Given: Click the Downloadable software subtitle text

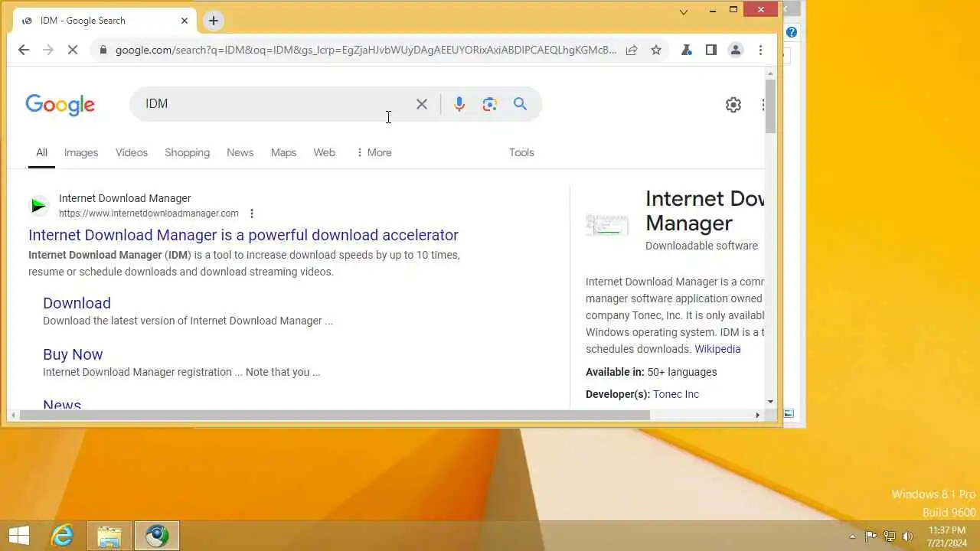Looking at the screenshot, I should point(701,246).
